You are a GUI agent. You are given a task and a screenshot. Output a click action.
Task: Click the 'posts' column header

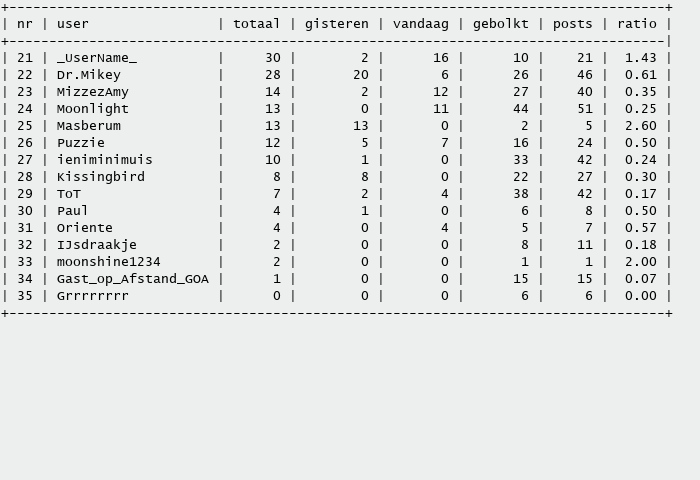point(572,24)
